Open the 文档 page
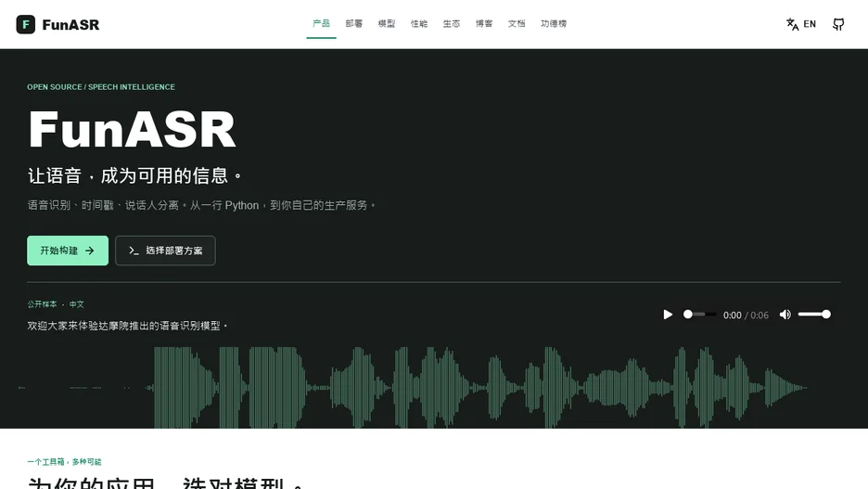The width and height of the screenshot is (868, 489). click(x=517, y=23)
